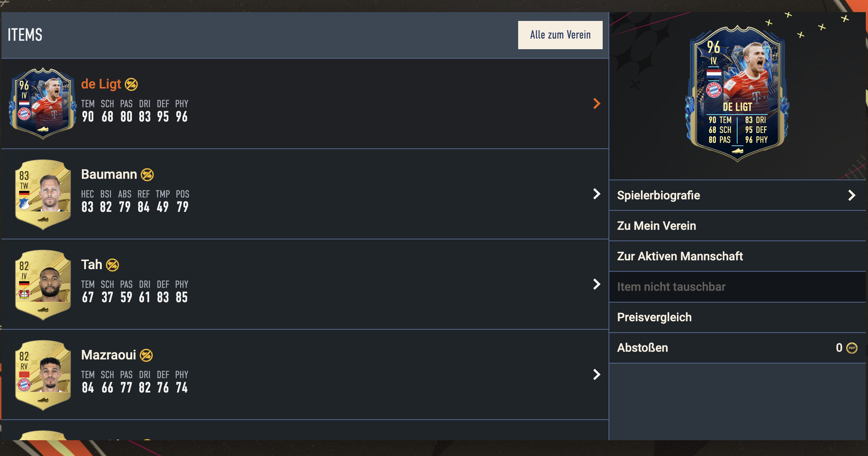Expand Baumann row using right chevron
The image size is (868, 456).
597,194
